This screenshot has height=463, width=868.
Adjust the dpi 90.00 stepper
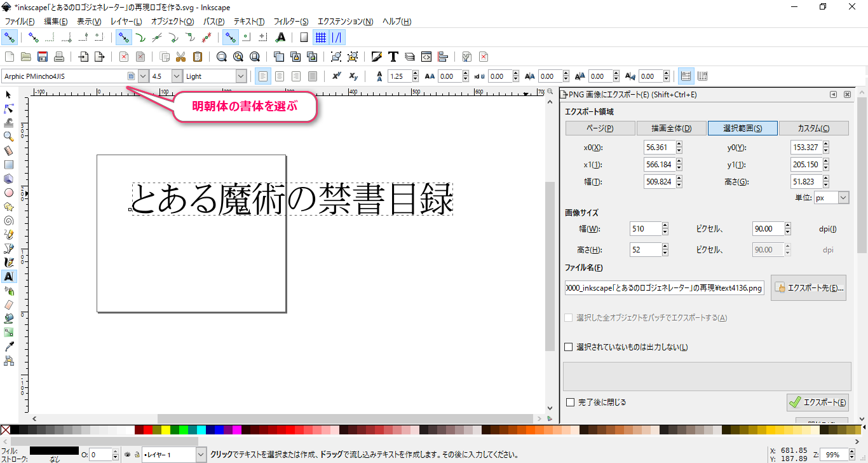click(x=788, y=229)
